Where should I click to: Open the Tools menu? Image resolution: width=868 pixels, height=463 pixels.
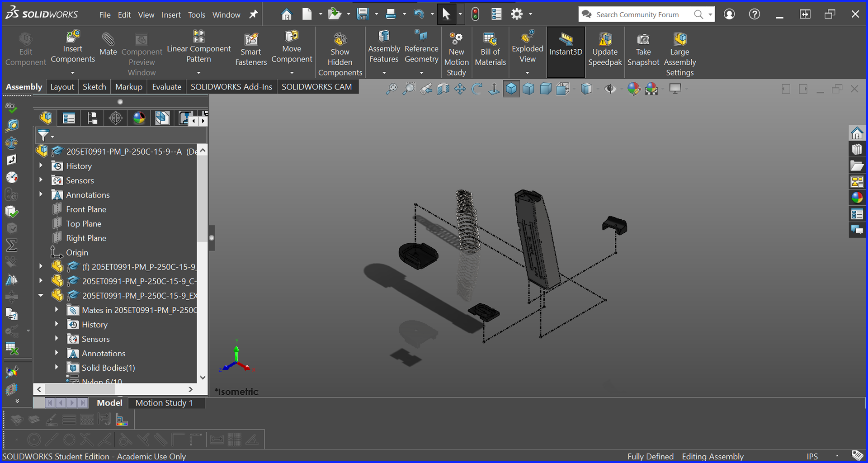point(197,15)
